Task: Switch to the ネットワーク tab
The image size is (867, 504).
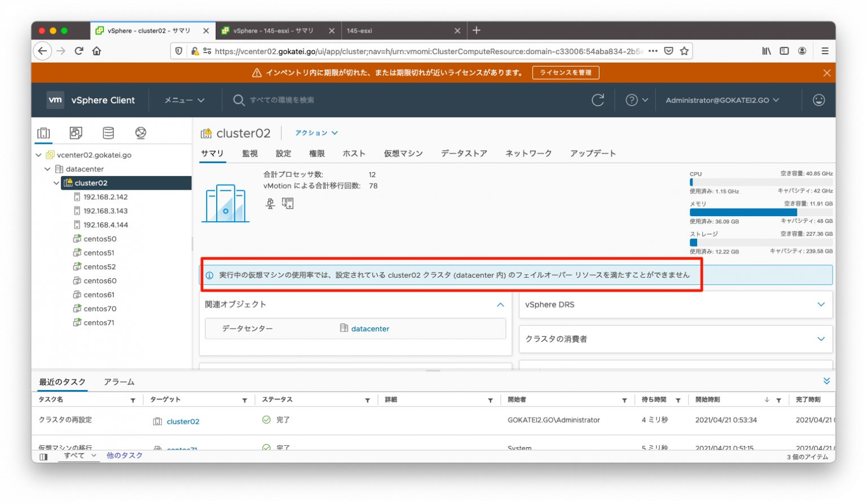Action: pos(528,154)
